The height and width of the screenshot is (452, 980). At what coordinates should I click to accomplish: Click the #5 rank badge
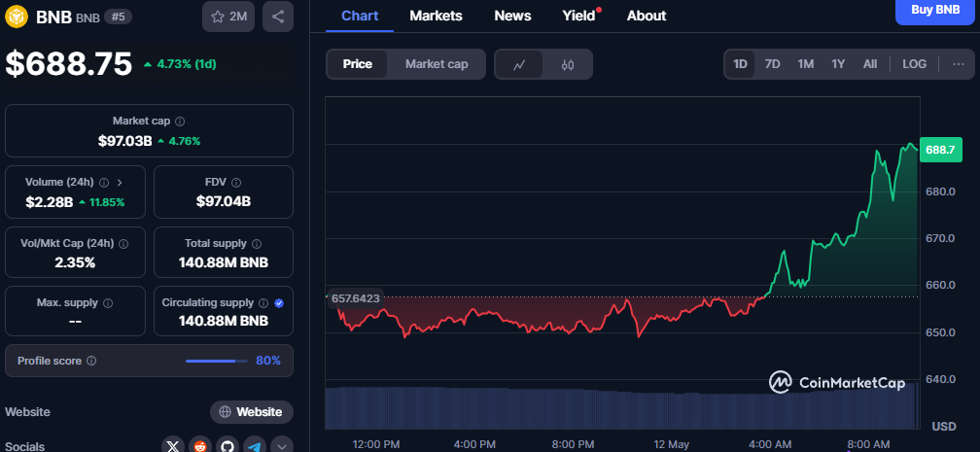[x=119, y=17]
